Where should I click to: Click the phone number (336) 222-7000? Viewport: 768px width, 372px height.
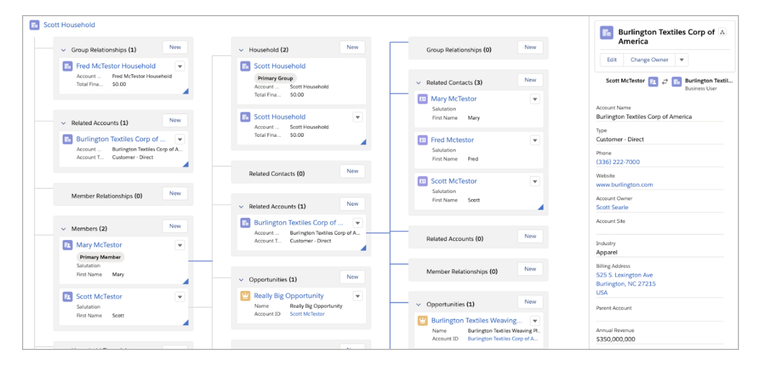pos(618,162)
